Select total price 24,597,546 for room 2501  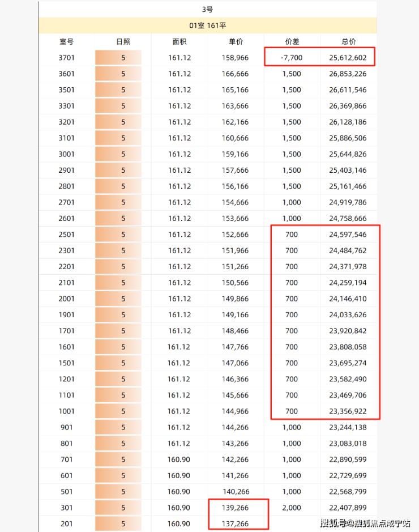(x=348, y=235)
